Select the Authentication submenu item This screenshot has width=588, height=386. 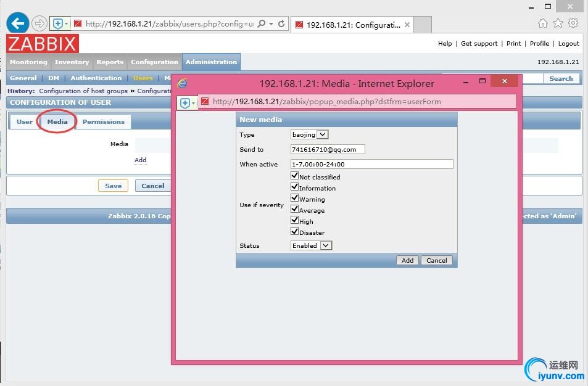click(96, 78)
